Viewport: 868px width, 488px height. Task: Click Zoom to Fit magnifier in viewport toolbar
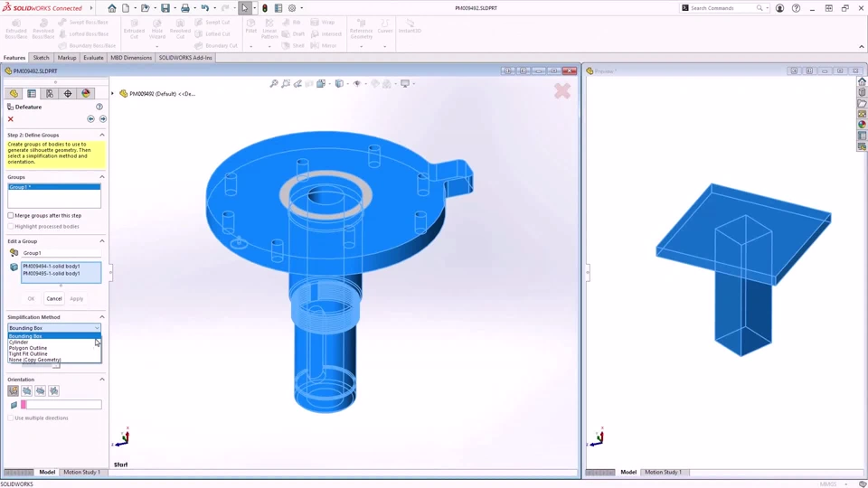point(273,83)
